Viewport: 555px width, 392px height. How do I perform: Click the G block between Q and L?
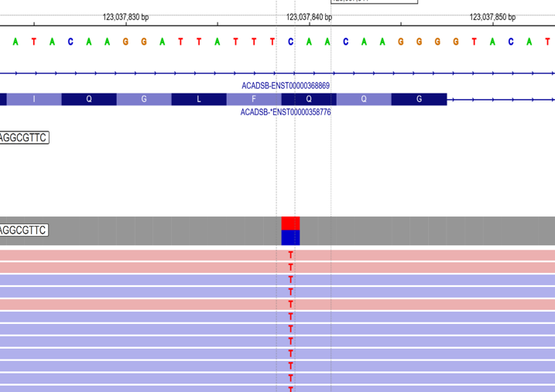point(144,99)
